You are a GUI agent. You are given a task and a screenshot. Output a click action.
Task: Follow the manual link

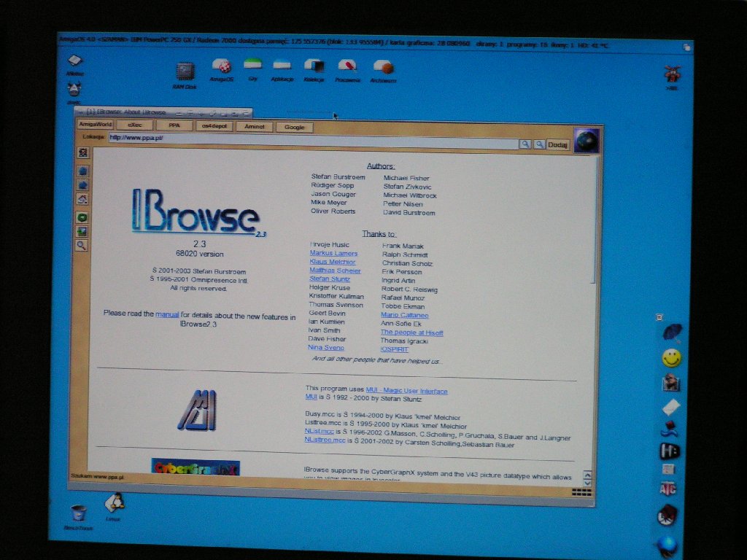click(x=167, y=315)
